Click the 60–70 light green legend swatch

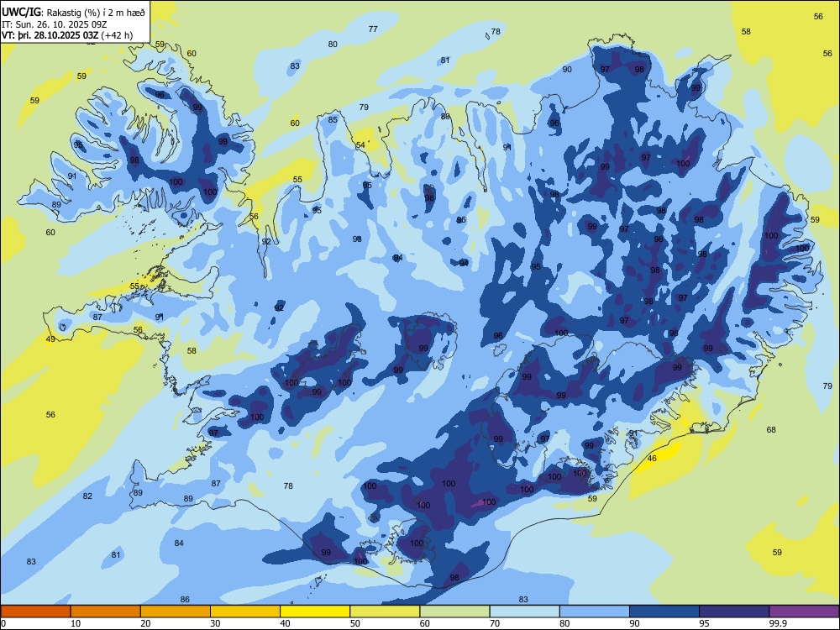[454, 612]
